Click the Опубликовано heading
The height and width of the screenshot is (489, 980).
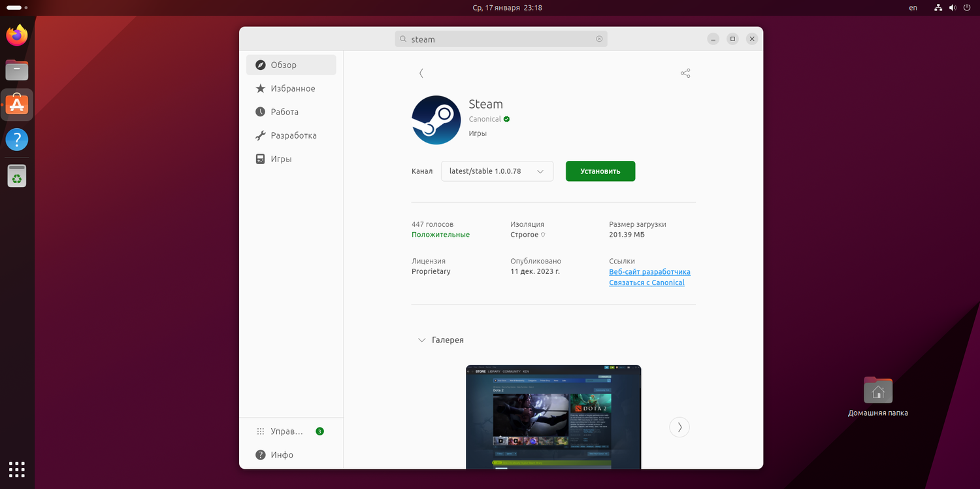pyautogui.click(x=536, y=261)
